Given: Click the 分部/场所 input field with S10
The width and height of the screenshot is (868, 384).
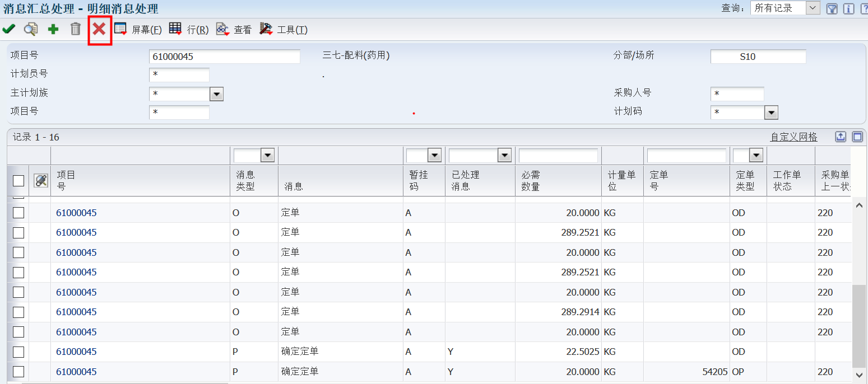Looking at the screenshot, I should (758, 57).
